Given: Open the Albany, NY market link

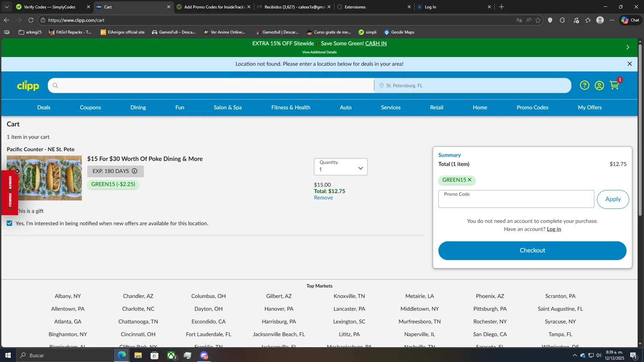Looking at the screenshot, I should [x=68, y=296].
